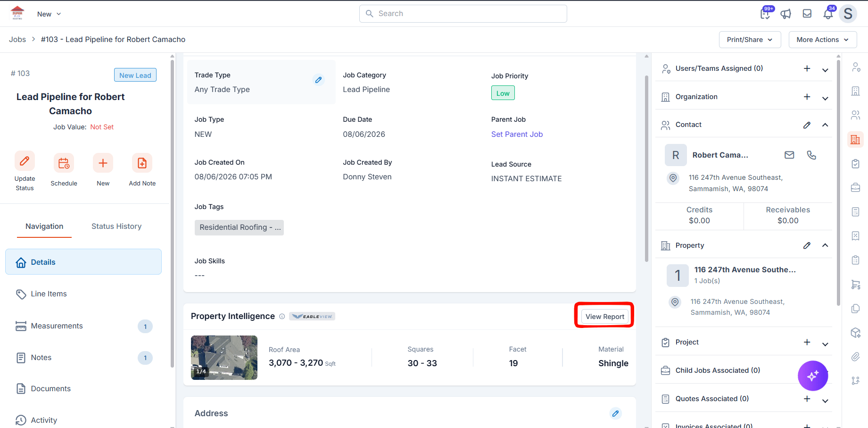868x428 pixels.
Task: Click the Search input field
Action: [463, 14]
